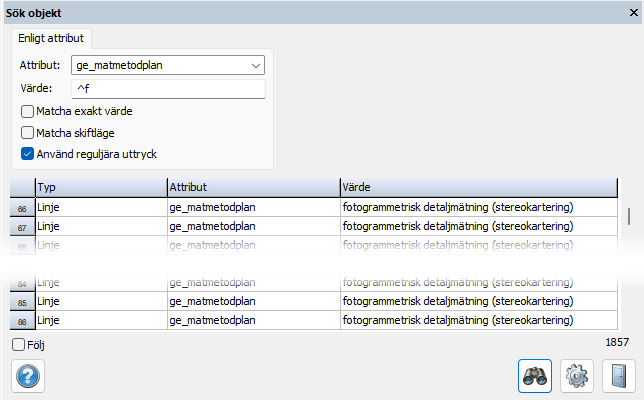
Task: Select row number 67
Action: (x=22, y=228)
